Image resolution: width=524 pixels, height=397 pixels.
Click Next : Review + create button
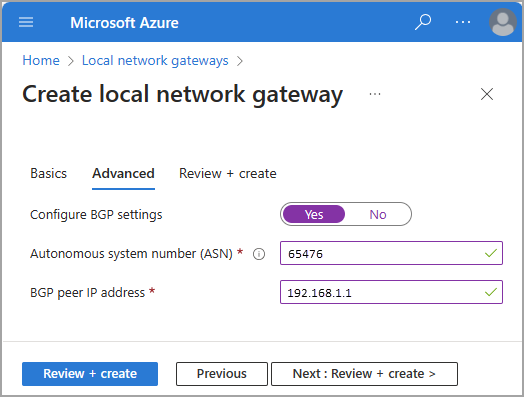tap(364, 374)
